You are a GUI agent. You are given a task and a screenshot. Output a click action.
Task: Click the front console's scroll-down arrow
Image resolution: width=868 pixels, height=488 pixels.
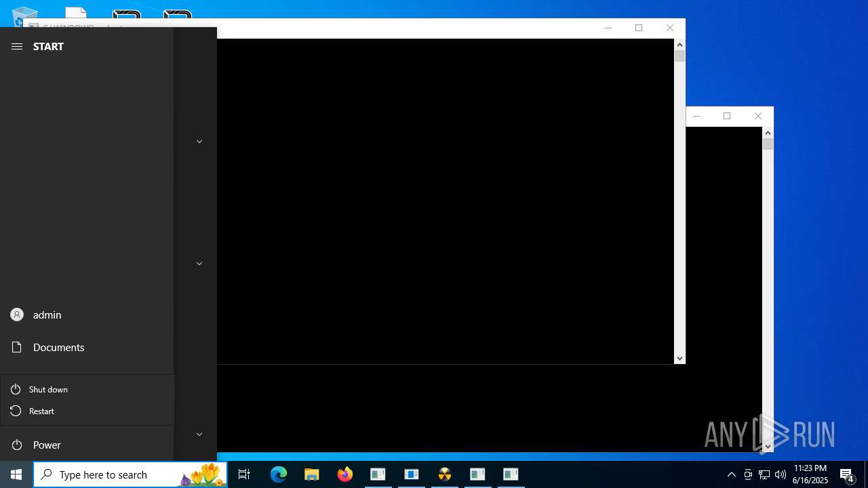click(679, 359)
